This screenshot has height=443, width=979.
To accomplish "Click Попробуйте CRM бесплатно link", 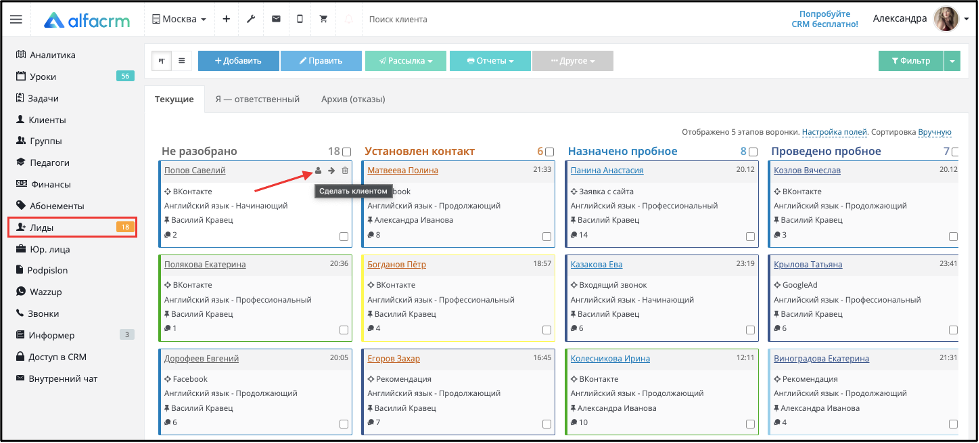I will [x=825, y=19].
